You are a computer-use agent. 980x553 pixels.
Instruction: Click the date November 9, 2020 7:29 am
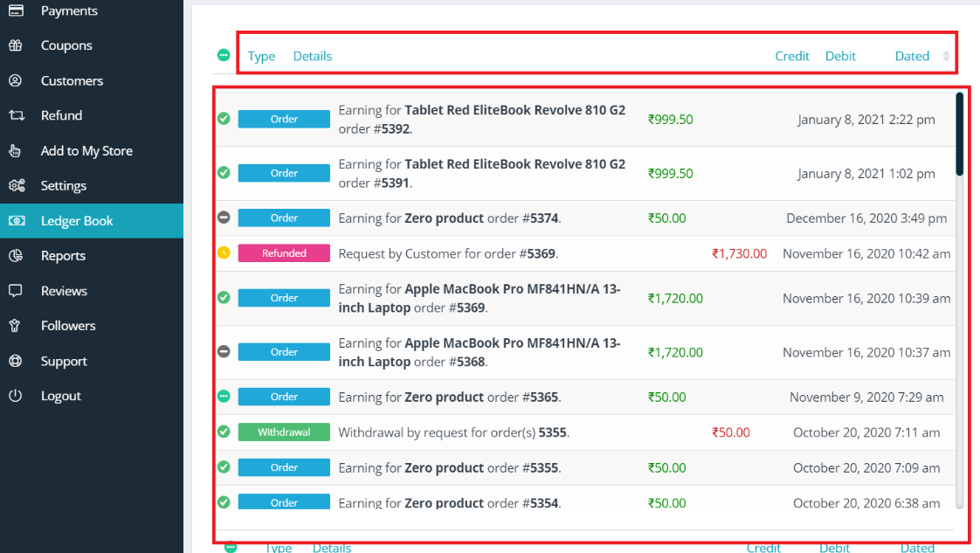866,397
